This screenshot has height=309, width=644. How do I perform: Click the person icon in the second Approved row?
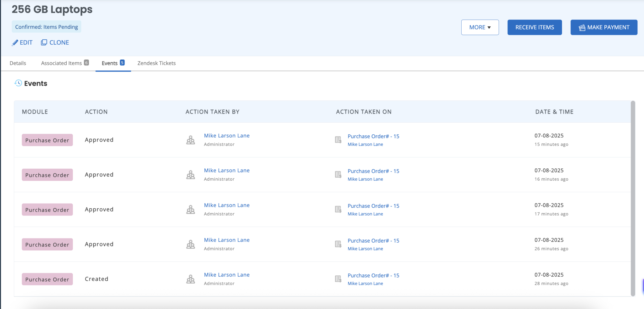pyautogui.click(x=191, y=175)
